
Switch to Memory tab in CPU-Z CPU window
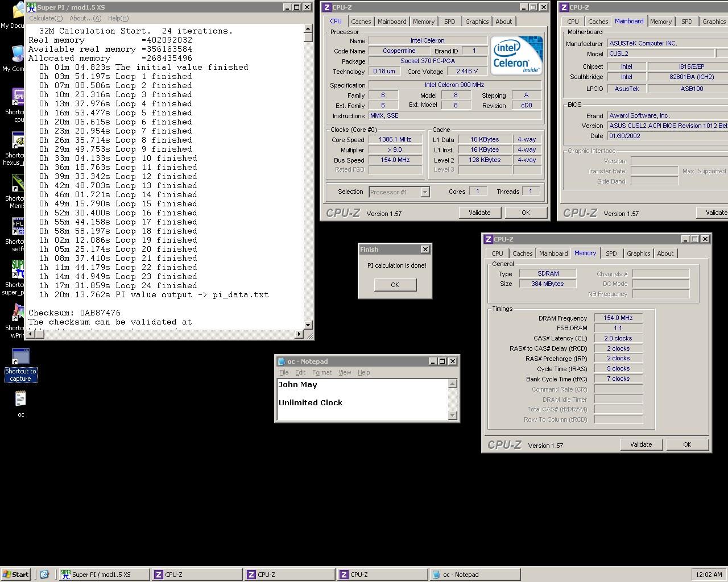click(x=424, y=22)
